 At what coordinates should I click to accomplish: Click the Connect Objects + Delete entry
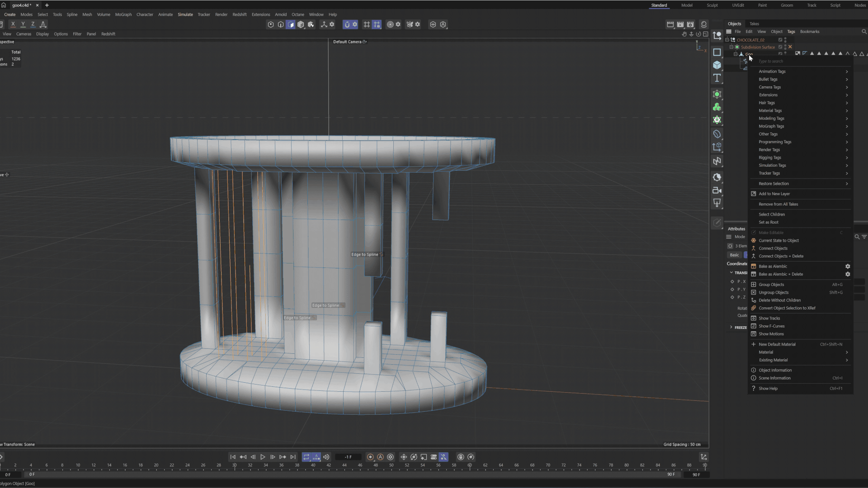pyautogui.click(x=781, y=256)
